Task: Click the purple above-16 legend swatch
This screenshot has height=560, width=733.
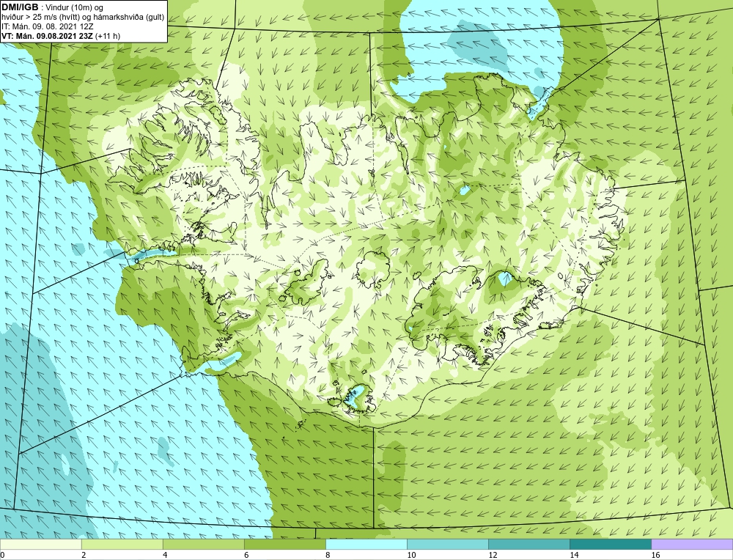Action: [692, 545]
